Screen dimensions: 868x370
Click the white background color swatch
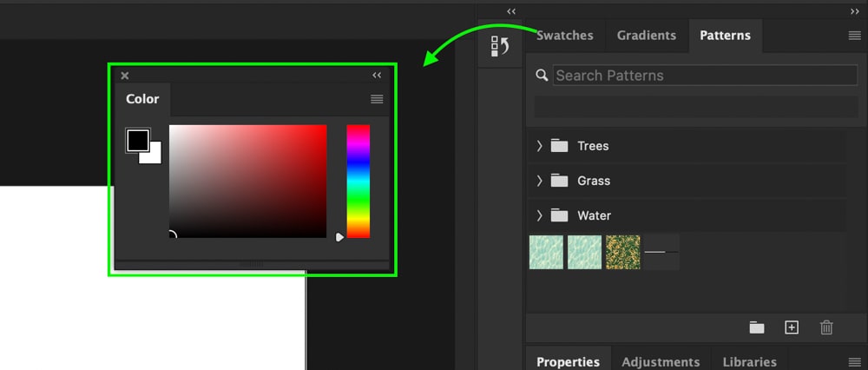[155, 156]
